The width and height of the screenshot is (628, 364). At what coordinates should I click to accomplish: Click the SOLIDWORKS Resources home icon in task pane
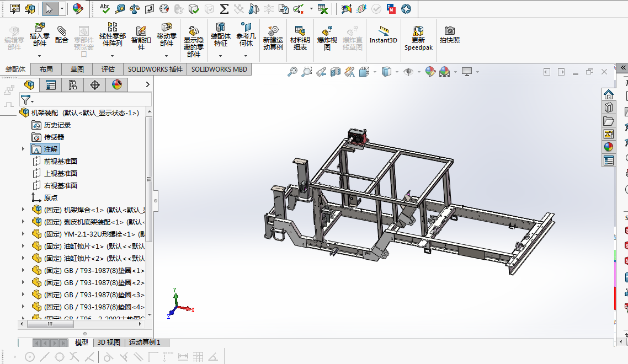click(x=608, y=94)
